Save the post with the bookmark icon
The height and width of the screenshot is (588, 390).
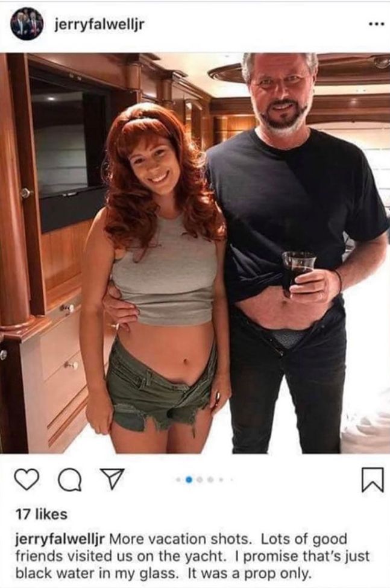(x=373, y=479)
